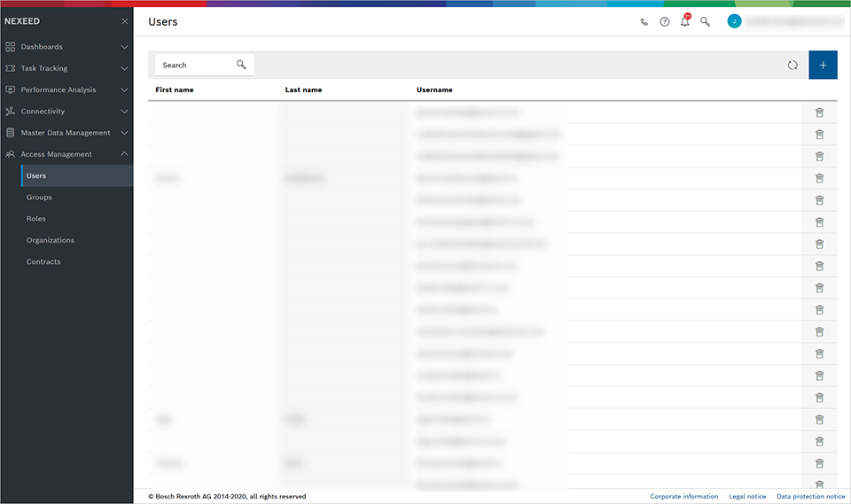Focus the Search input field
This screenshot has width=851, height=504.
pos(204,65)
